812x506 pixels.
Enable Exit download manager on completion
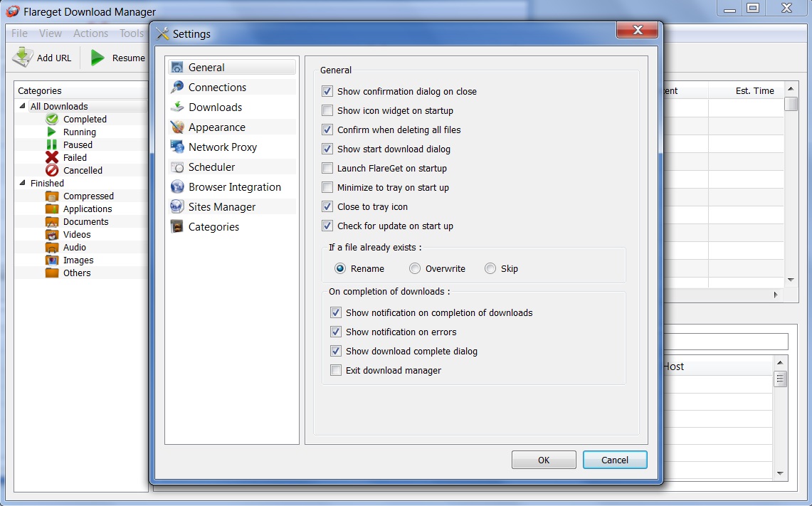coord(336,370)
